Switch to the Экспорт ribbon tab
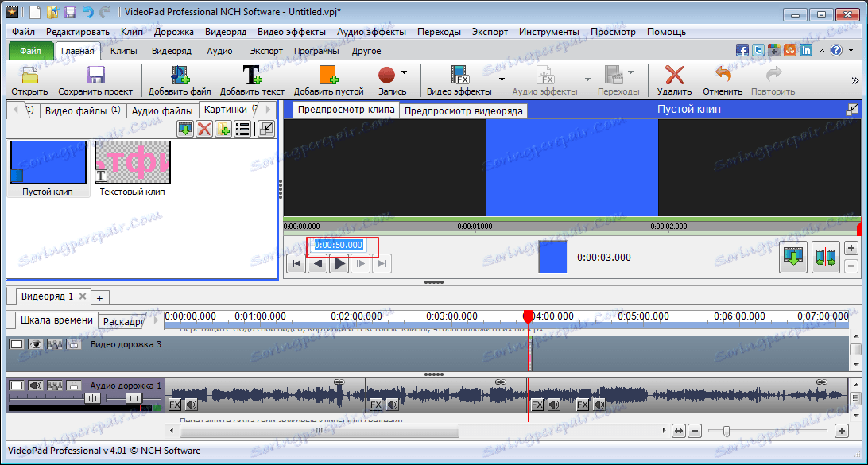868x465 pixels. click(x=266, y=51)
